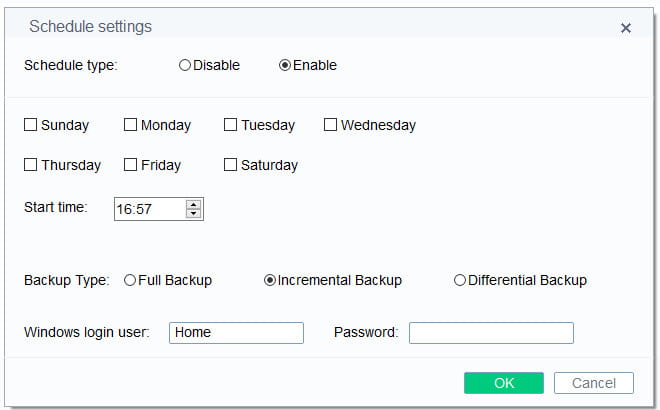Choose Incremental Backup type

[x=270, y=281]
